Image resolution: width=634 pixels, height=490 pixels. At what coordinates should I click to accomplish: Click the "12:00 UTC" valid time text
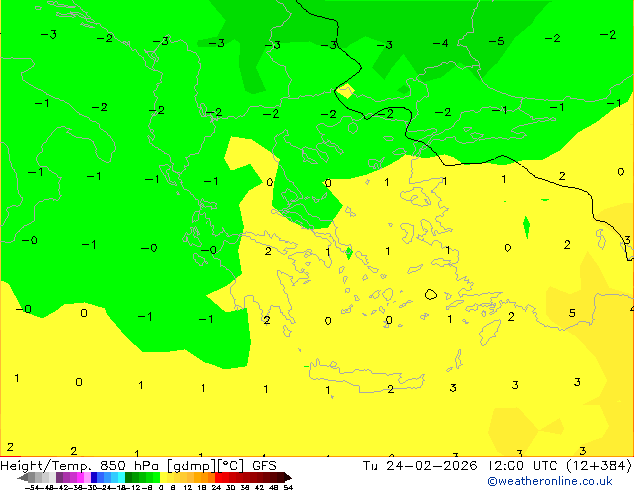tap(525, 466)
